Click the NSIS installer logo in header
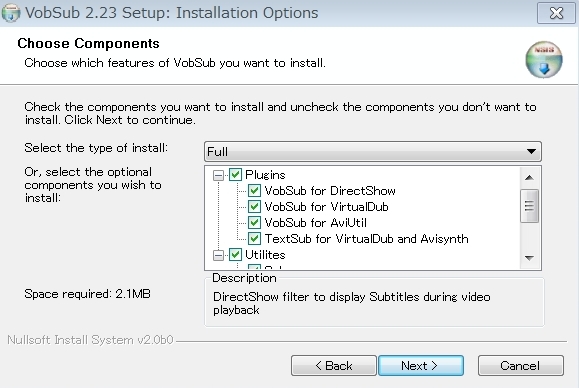579x388 pixels. [544, 59]
